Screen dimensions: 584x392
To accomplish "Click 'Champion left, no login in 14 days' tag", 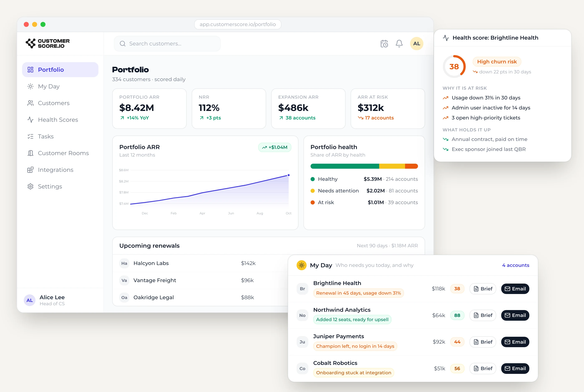I will click(x=355, y=346).
